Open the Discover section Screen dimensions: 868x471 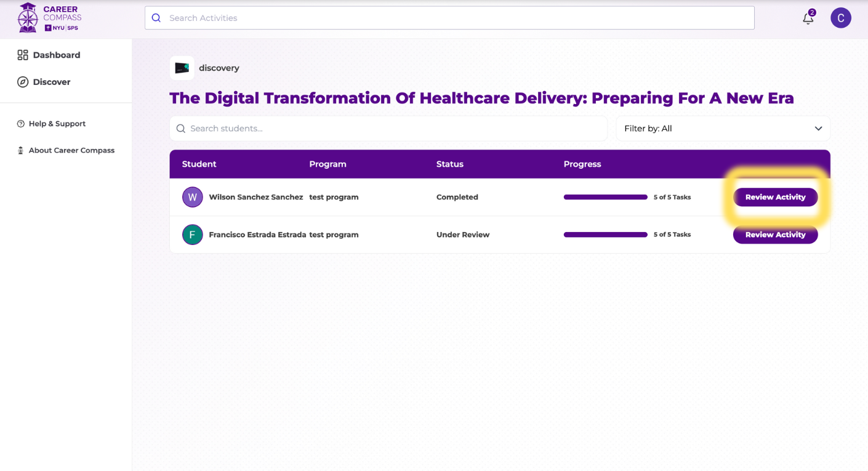coord(51,82)
